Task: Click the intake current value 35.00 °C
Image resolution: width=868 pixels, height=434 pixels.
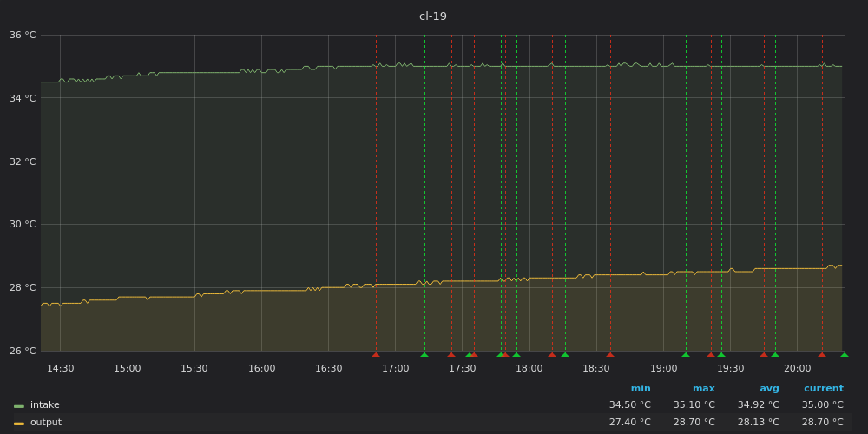Action: pyautogui.click(x=822, y=405)
